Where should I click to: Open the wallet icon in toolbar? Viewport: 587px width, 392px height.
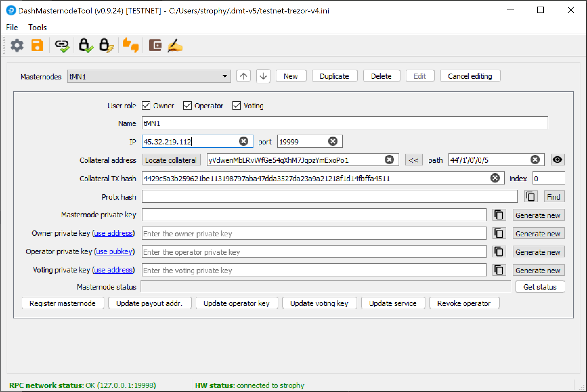155,45
